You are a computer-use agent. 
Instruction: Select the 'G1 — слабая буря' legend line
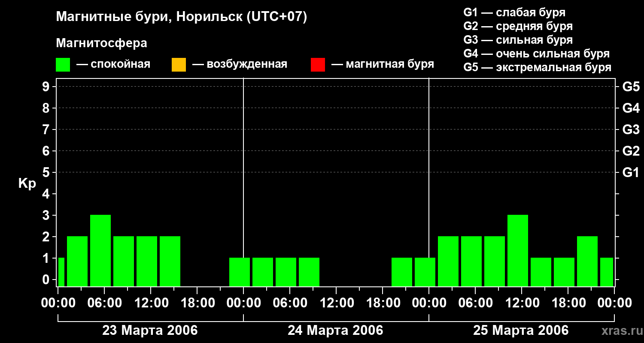(514, 12)
